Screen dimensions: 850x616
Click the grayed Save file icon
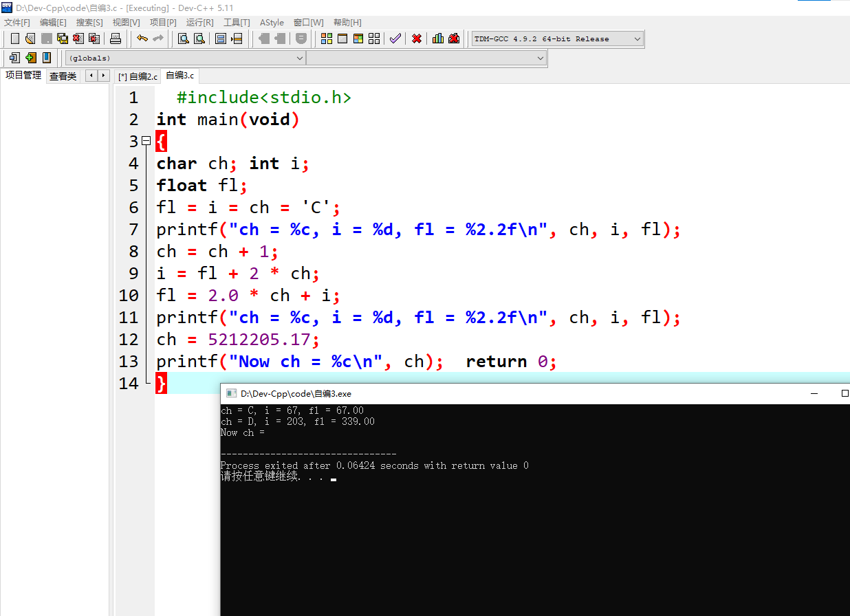(x=46, y=38)
